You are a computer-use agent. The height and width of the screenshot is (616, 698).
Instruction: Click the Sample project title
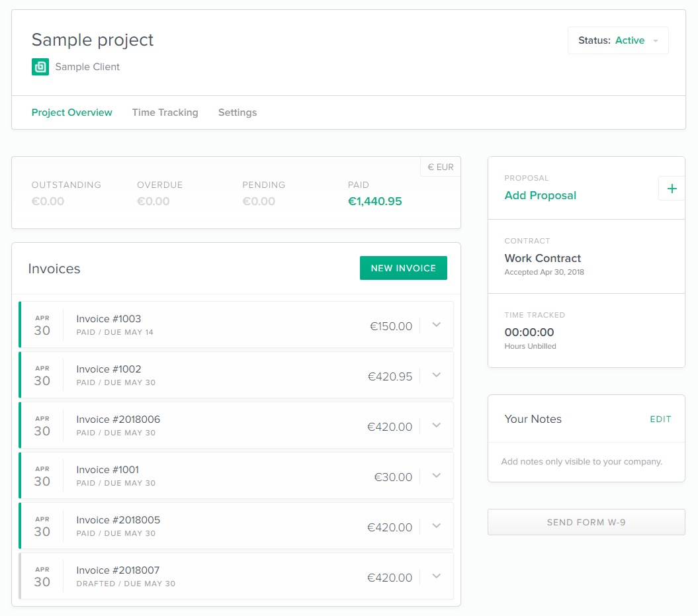pyautogui.click(x=93, y=40)
